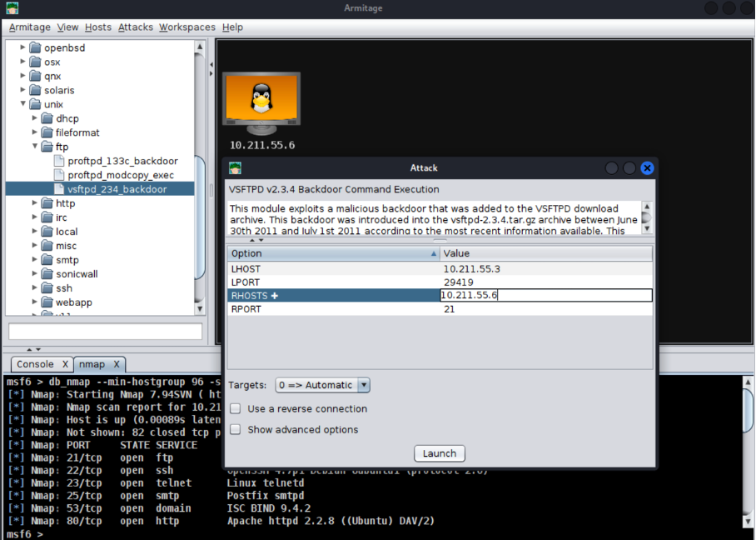This screenshot has height=540, width=756.
Task: Click the proftpd_modcopy_exec file icon
Action: (x=59, y=175)
